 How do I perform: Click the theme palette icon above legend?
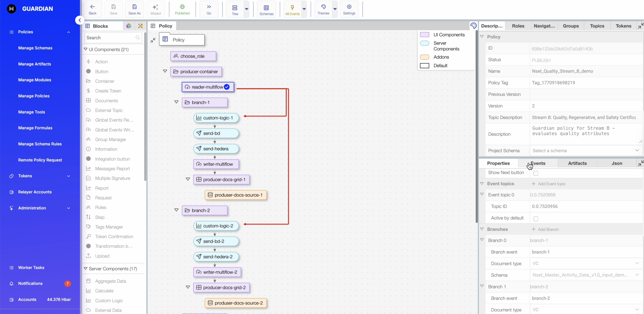[473, 26]
